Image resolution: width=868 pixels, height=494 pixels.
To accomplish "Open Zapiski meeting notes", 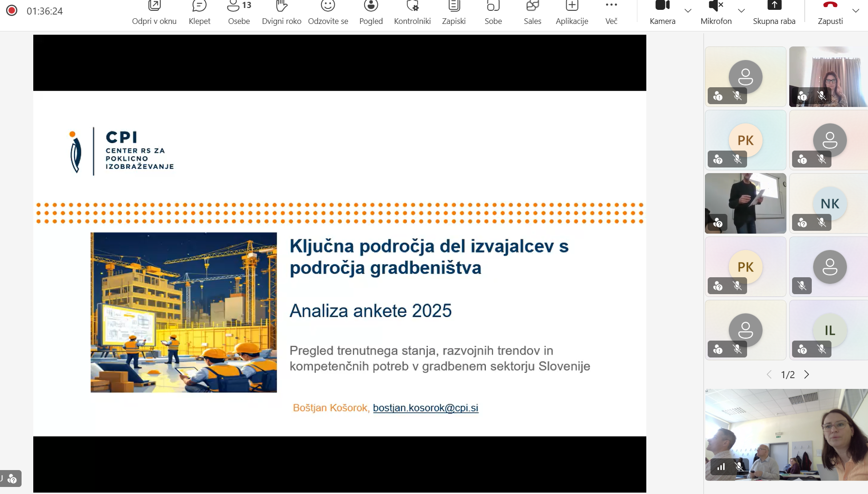I will 454,12.
